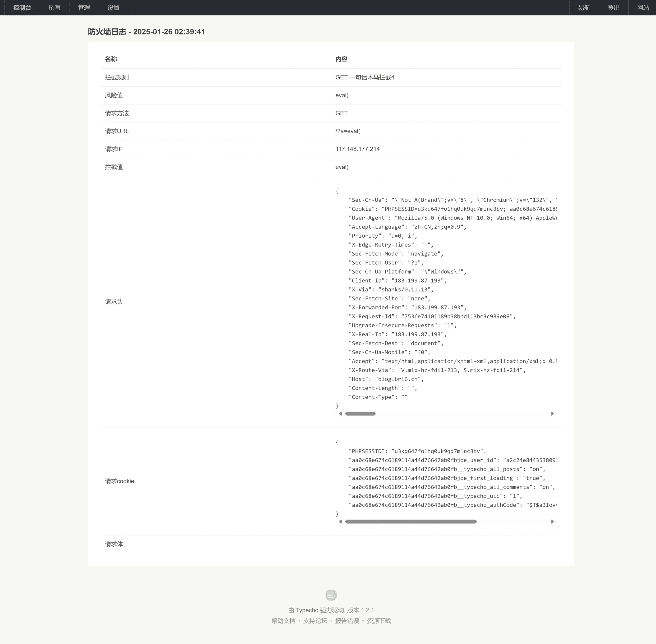Click the 名称 column header
The height and width of the screenshot is (644, 656).
[111, 59]
